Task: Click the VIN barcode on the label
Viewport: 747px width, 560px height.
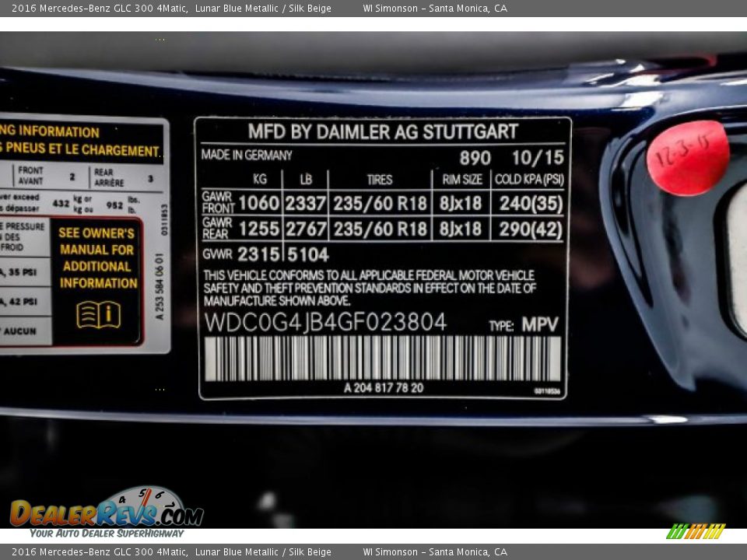Action: pos(382,358)
